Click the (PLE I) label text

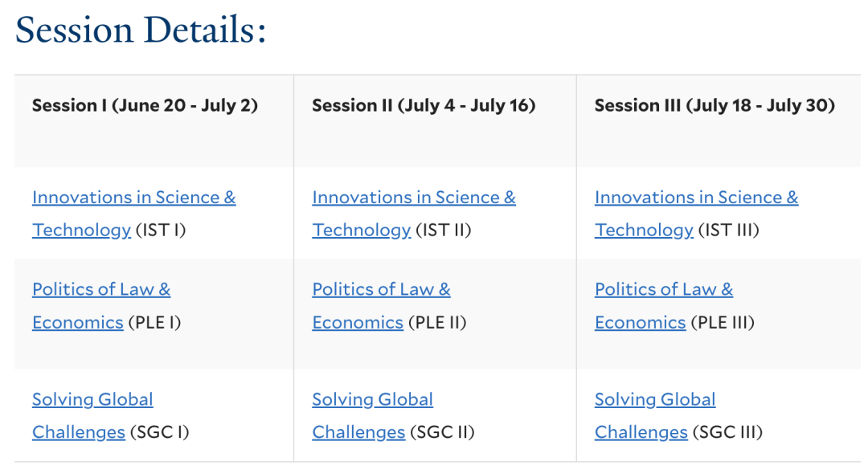(x=154, y=322)
